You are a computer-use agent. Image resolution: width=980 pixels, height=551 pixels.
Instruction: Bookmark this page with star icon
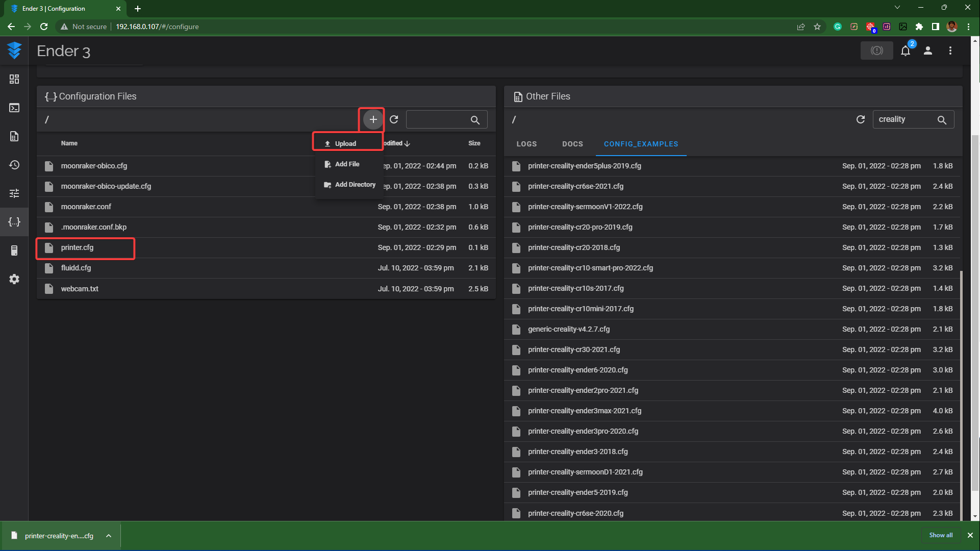point(817,27)
